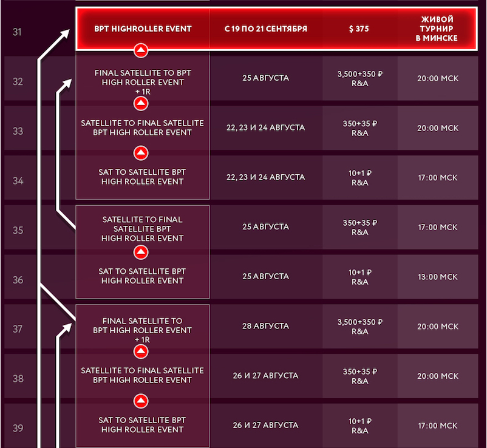Click red up-arrow icon between rows 37 and 38
The height and width of the screenshot is (448, 487).
[141, 351]
